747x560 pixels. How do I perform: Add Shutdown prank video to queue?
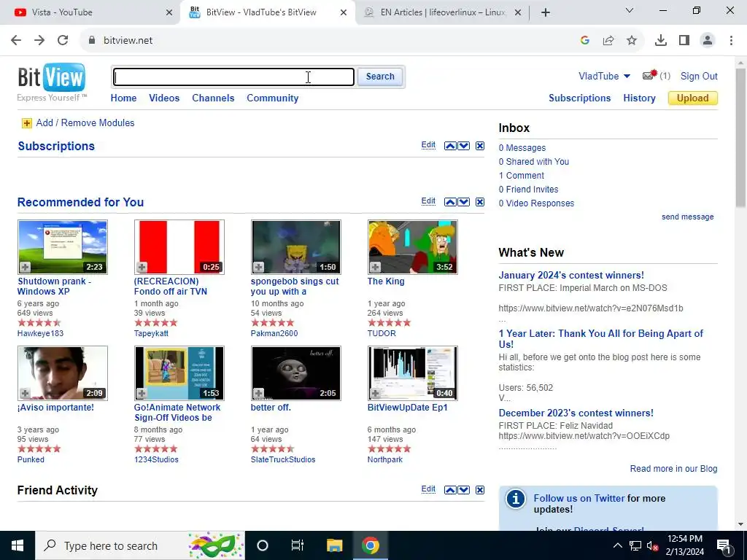coord(25,267)
